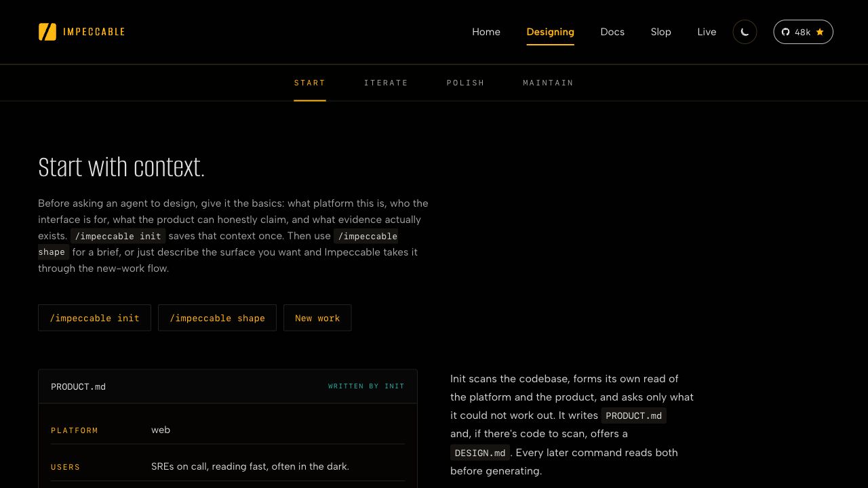Click the /impeccable shape chip button
This screenshot has width=868, height=488.
pyautogui.click(x=217, y=318)
